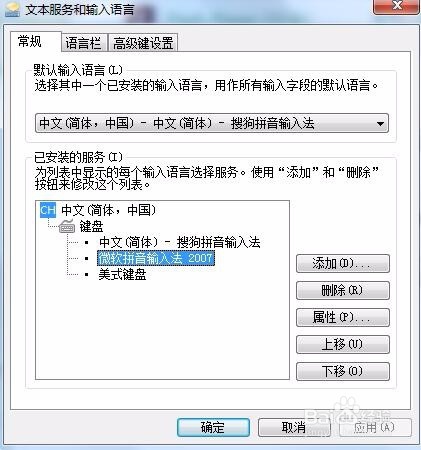Close the dialog with the X button

[396, 7]
